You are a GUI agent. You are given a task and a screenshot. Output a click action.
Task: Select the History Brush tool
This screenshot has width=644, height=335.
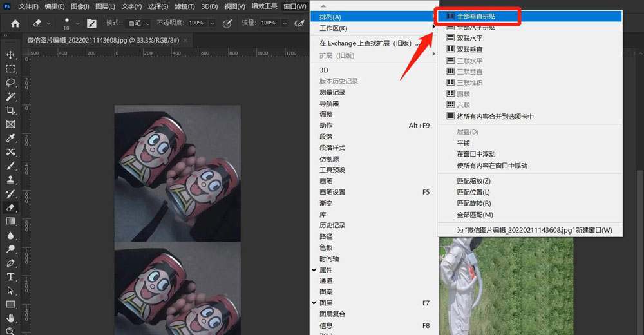[x=11, y=194]
